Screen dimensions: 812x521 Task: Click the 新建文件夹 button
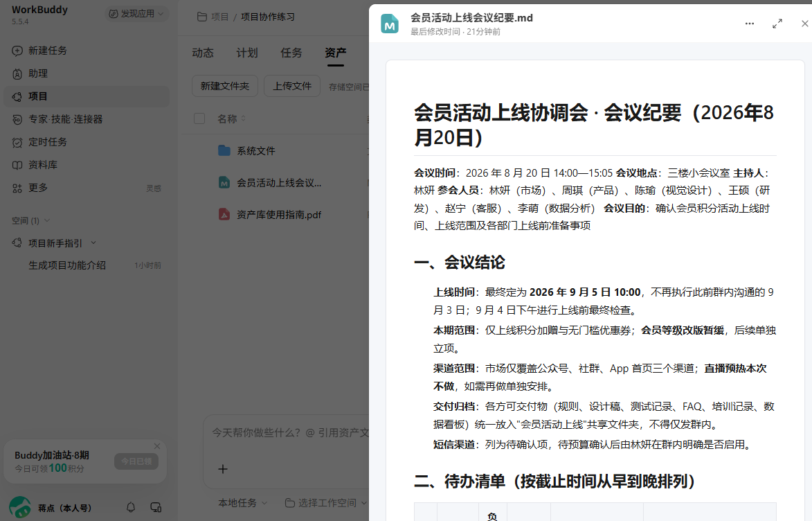(x=225, y=86)
